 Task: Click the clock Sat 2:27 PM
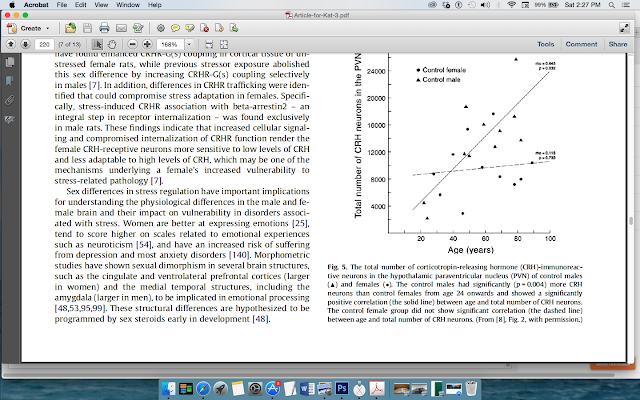[x=582, y=5]
